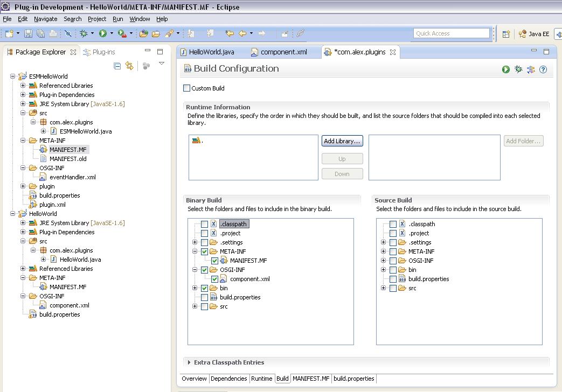Click the Save icon in the toolbar
Viewport: 562px width, 392px height.
tap(28, 34)
